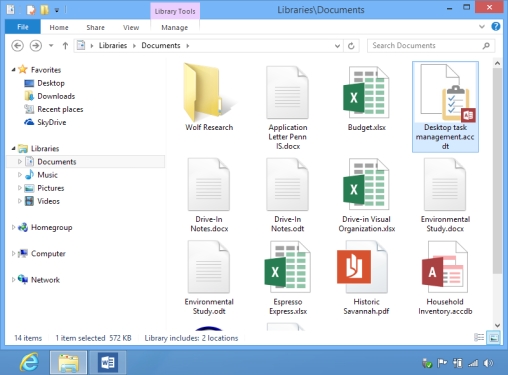
Task: Click the File Explorer taskbar button
Action: click(68, 362)
